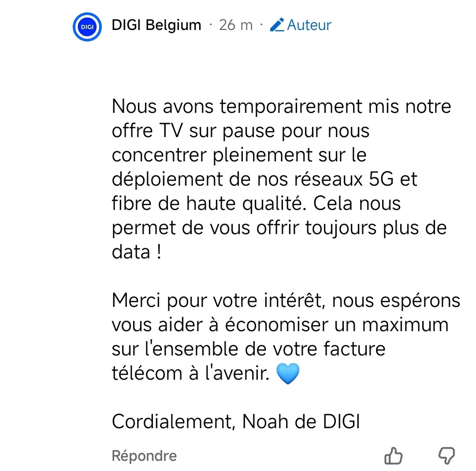This screenshot has width=476, height=471.
Task: Click the "data !" text
Action: (x=137, y=252)
